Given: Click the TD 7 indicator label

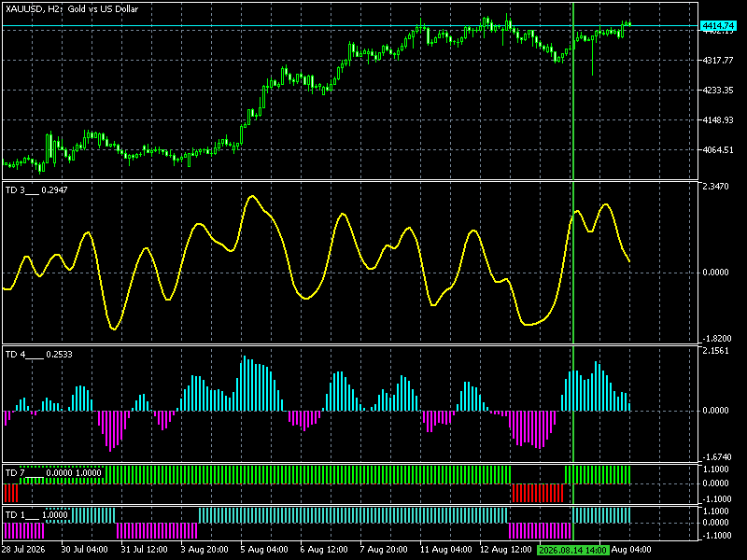Looking at the screenshot, I should 53,473.
